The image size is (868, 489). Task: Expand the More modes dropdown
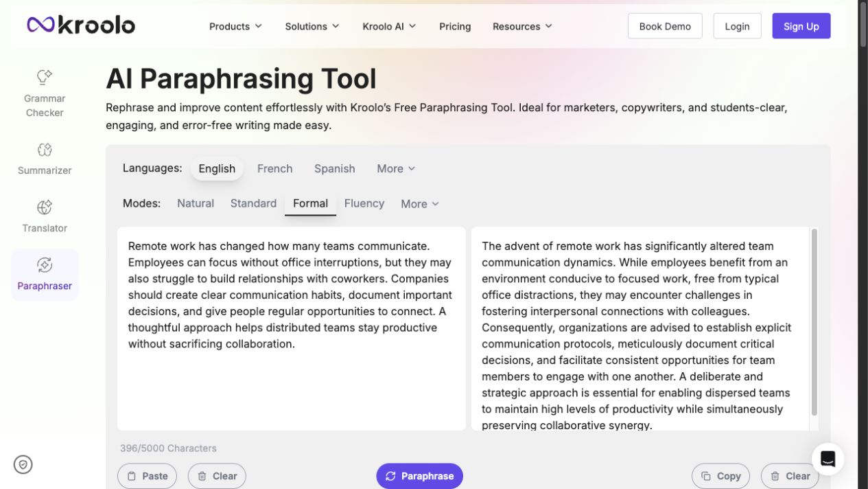[x=420, y=204]
